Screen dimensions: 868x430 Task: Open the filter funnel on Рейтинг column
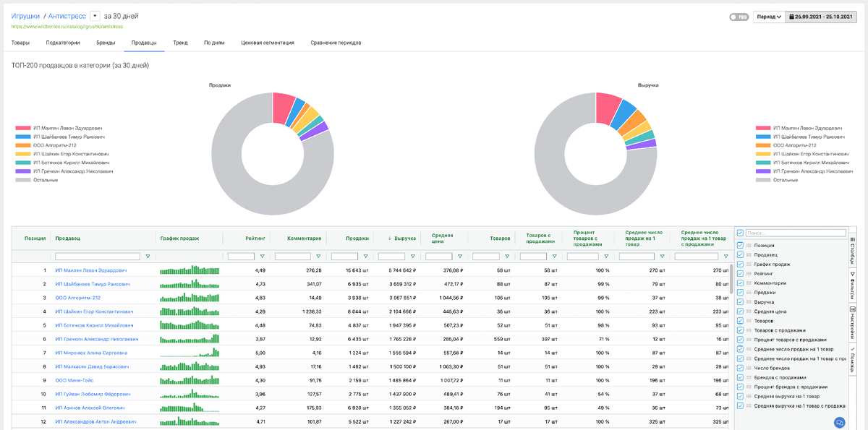262,255
